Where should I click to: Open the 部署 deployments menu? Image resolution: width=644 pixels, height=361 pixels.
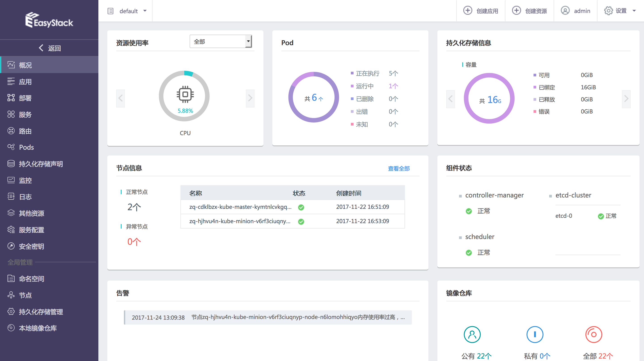click(49, 98)
